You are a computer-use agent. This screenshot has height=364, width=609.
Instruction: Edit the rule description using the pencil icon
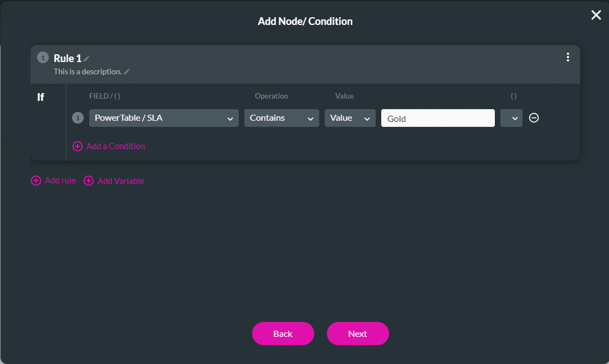coord(127,71)
